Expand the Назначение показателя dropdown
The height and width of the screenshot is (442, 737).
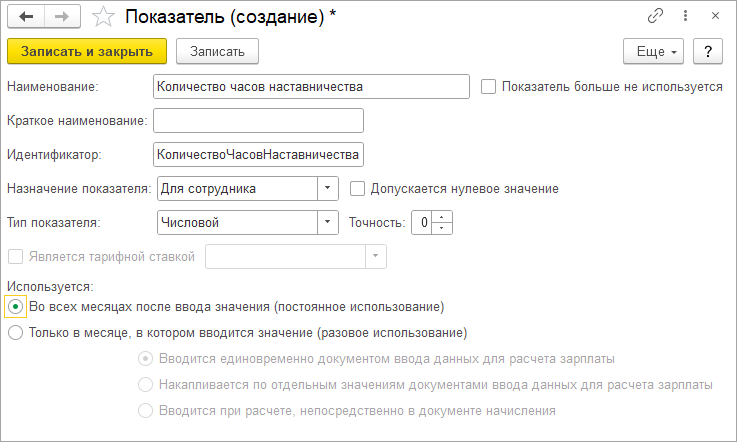click(x=328, y=189)
